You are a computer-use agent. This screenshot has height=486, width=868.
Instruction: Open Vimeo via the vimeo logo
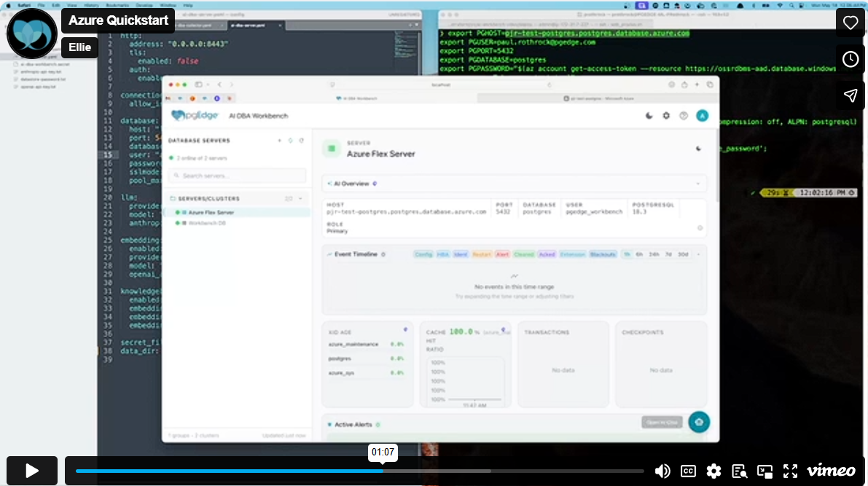(x=831, y=471)
